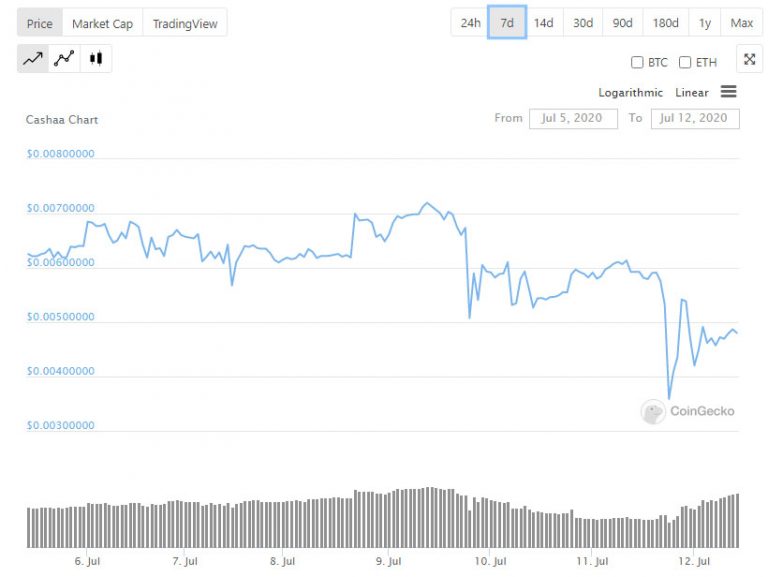Image resolution: width=768 pixels, height=577 pixels.
Task: Select the 1y time range
Action: 705,23
